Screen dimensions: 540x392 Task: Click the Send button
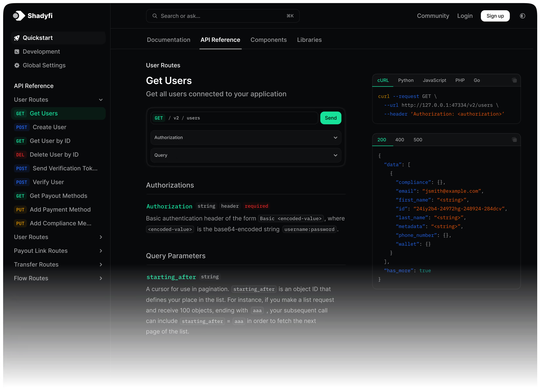[x=331, y=118]
